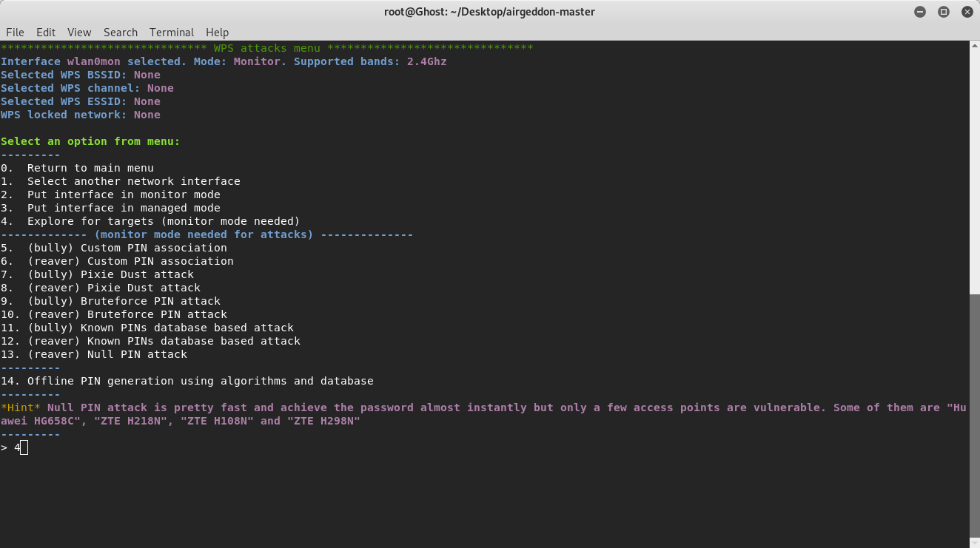Viewport: 980px width, 548px height.
Task: Minimize the terminal window
Action: tap(920, 12)
